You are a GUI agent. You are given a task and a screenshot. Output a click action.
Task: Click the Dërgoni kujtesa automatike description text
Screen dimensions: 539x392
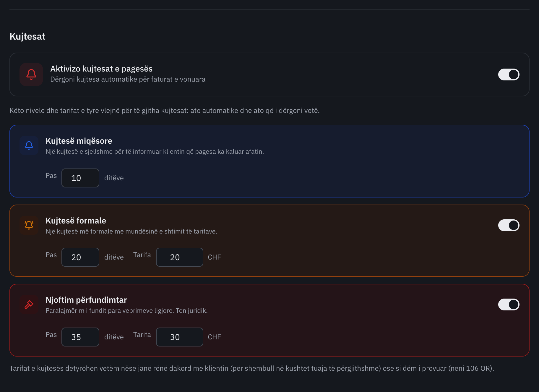click(x=128, y=79)
